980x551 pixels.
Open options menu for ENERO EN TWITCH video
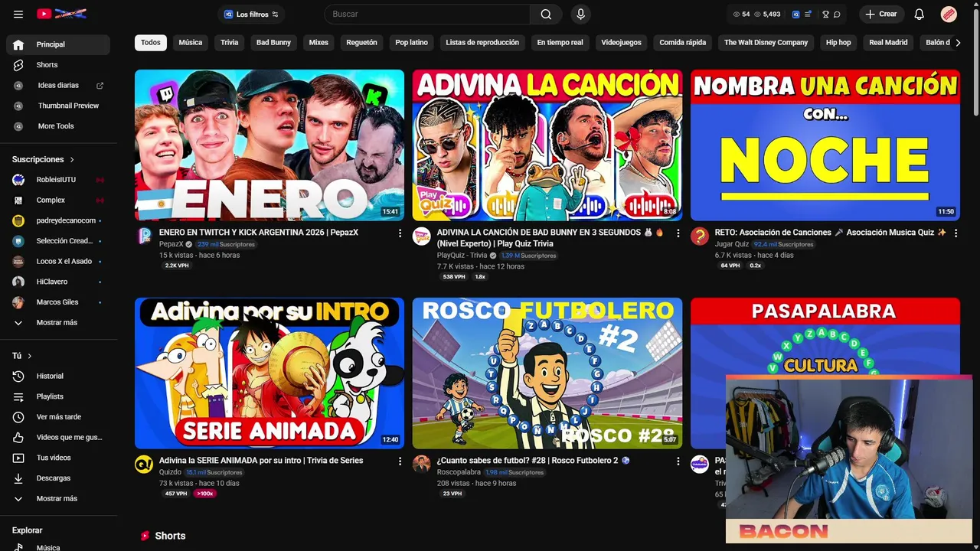[x=400, y=233]
